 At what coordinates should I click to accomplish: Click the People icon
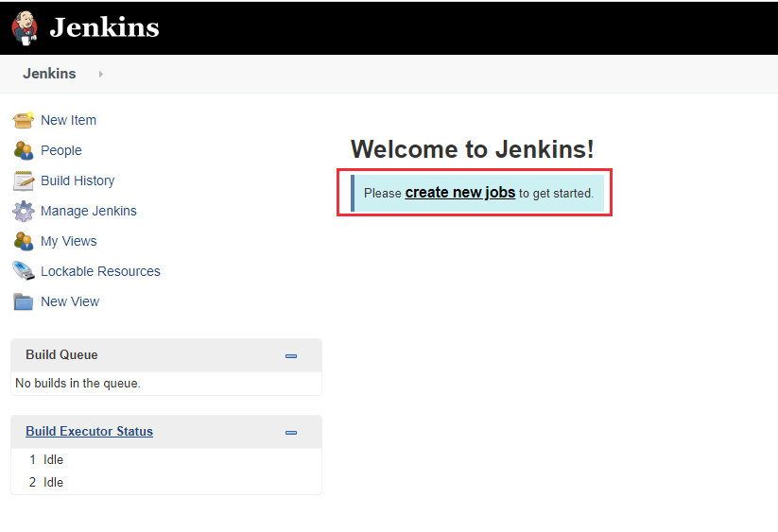coord(24,150)
